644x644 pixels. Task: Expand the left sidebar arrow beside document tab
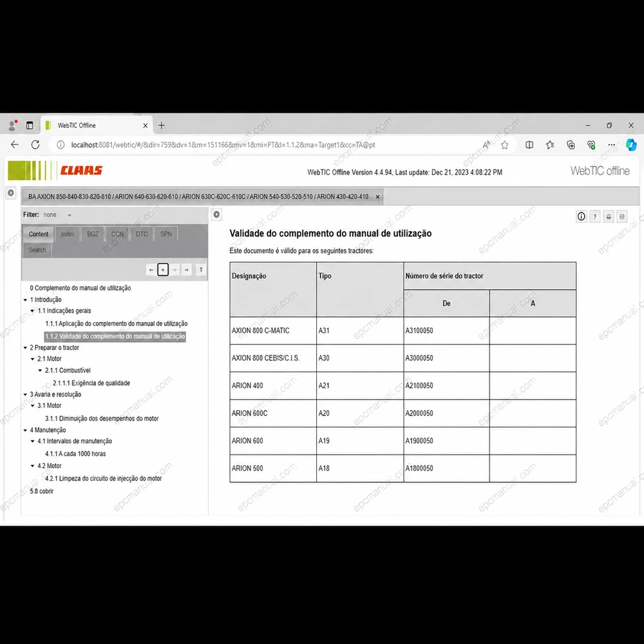(x=11, y=193)
